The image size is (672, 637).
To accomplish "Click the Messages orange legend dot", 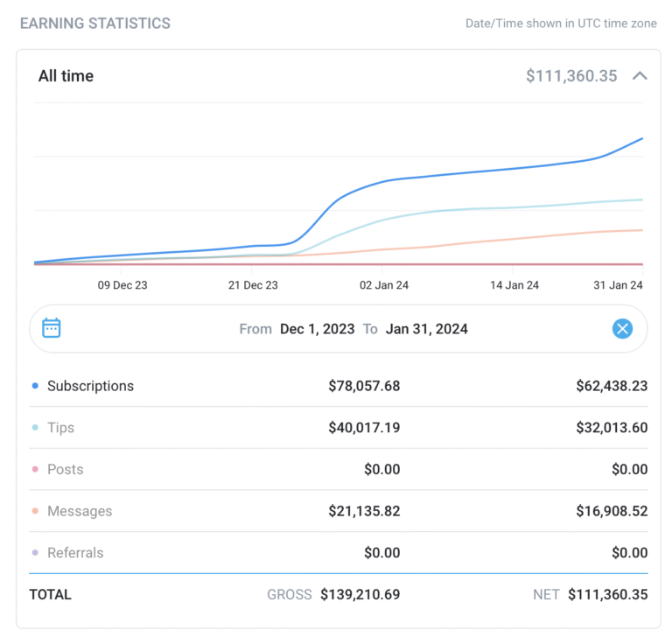I will click(x=35, y=511).
